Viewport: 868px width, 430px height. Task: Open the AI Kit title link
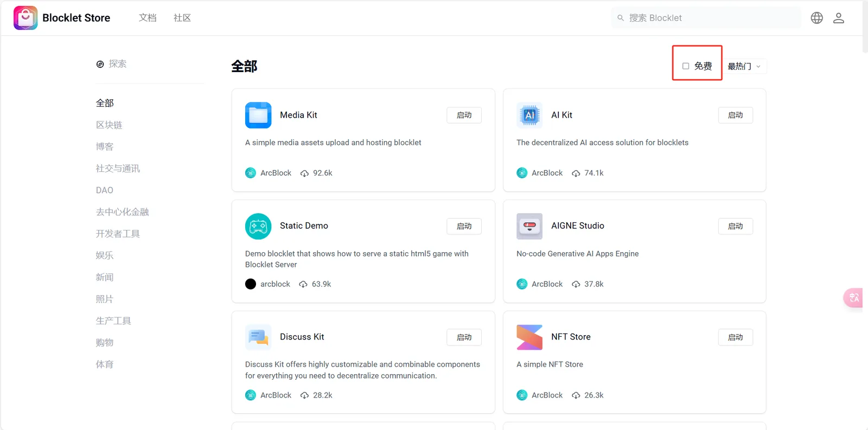[561, 115]
